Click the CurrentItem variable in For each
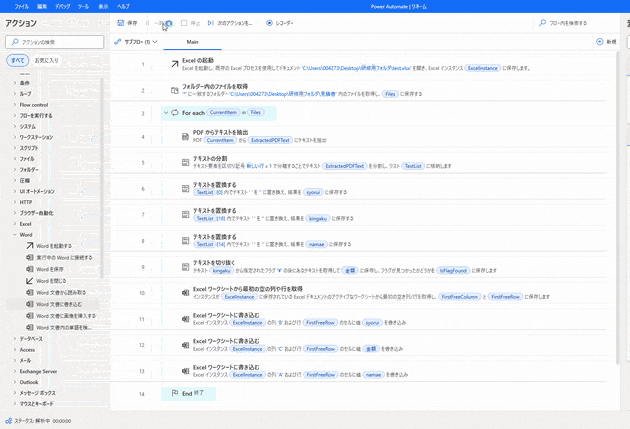 pos(223,112)
